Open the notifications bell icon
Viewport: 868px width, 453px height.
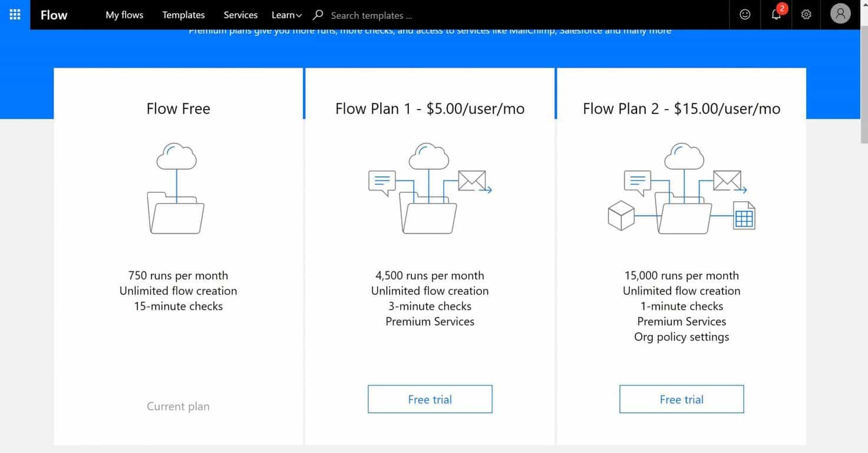click(776, 16)
